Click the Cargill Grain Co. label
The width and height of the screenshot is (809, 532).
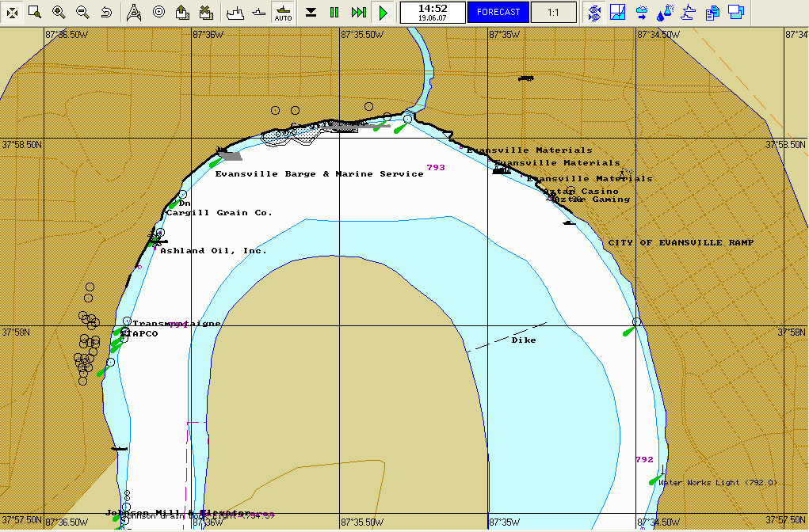219,212
